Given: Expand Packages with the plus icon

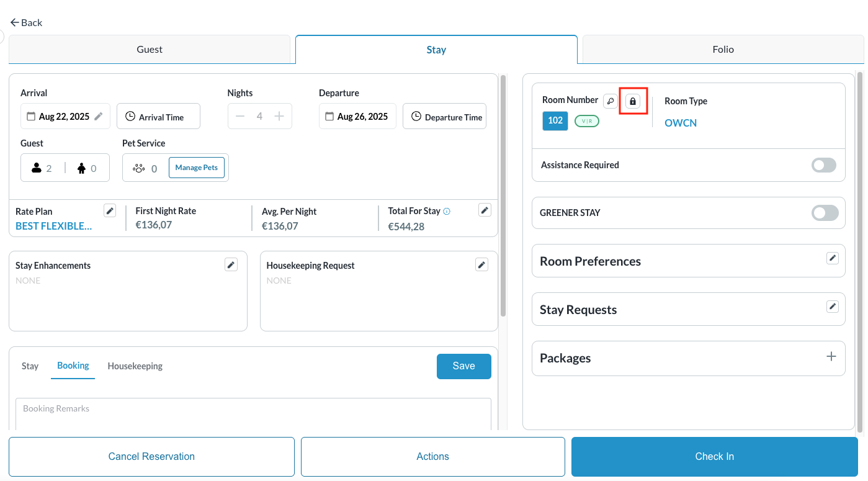Looking at the screenshot, I should (x=831, y=357).
